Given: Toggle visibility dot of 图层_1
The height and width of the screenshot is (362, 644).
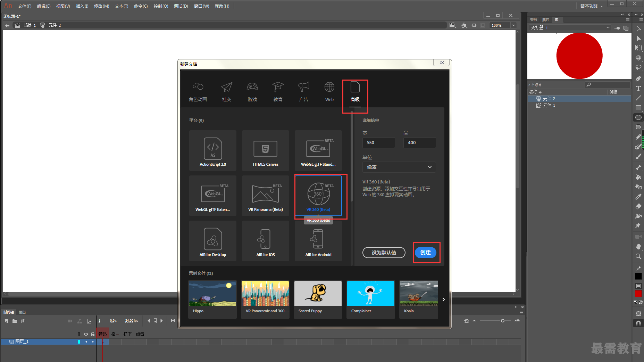Looking at the screenshot, I should click(86, 342).
